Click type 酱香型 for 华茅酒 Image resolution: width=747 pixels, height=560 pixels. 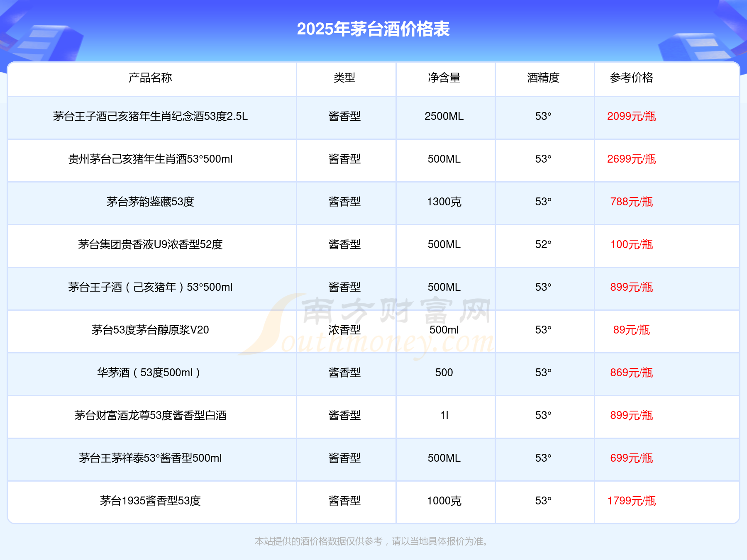tap(344, 373)
